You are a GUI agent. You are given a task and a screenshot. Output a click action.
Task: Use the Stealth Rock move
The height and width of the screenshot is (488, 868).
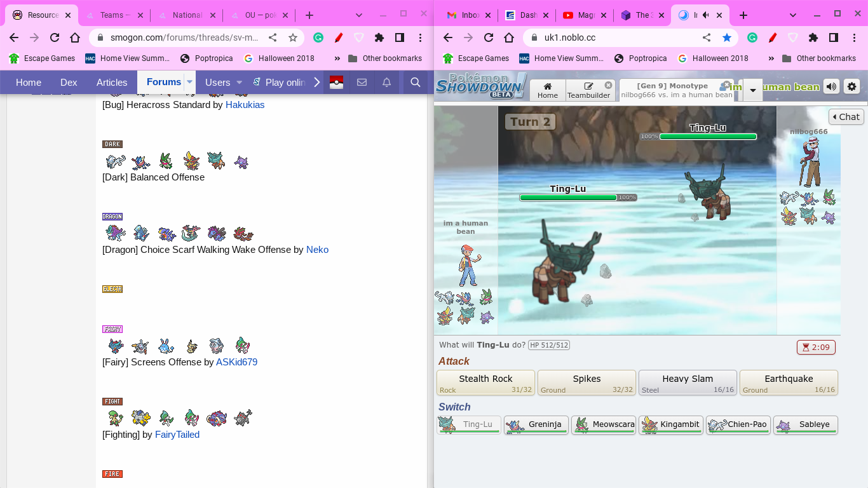485,383
